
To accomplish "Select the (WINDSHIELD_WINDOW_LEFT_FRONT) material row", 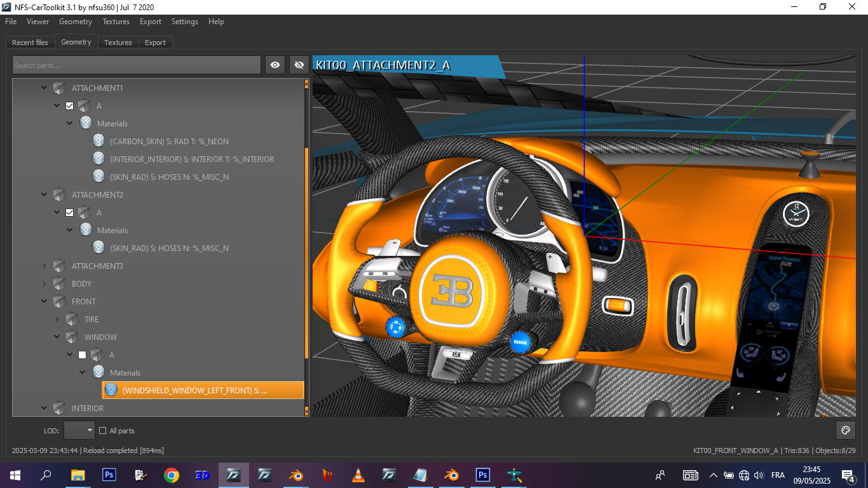I will coord(203,390).
